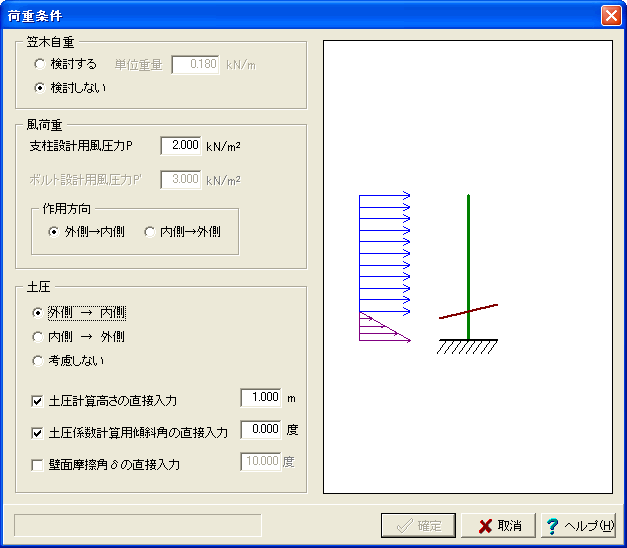This screenshot has height=548, width=627.
Task: Click the blue wind load arrows diagram
Action: 385,253
